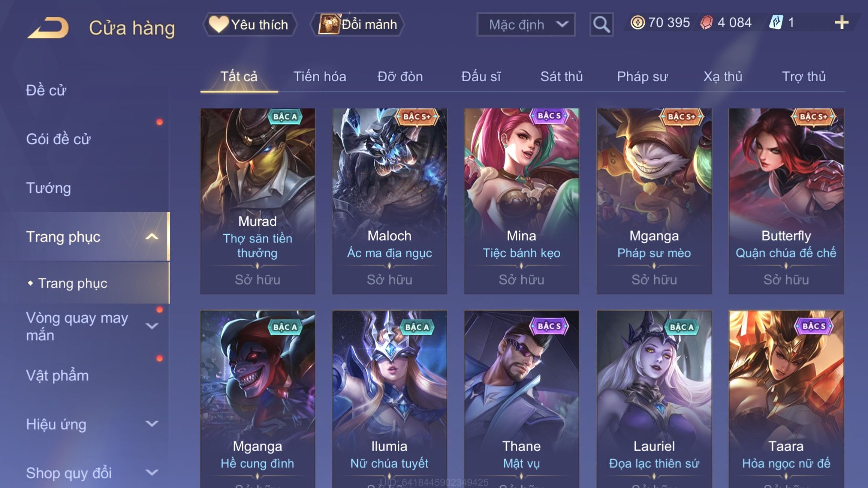Select Maloch Ác ma địa ngục skin card
Image resolution: width=868 pixels, height=488 pixels.
point(389,201)
